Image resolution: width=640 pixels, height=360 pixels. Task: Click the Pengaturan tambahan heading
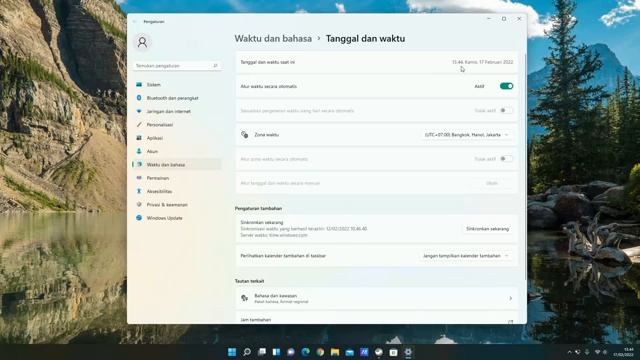[258, 209]
